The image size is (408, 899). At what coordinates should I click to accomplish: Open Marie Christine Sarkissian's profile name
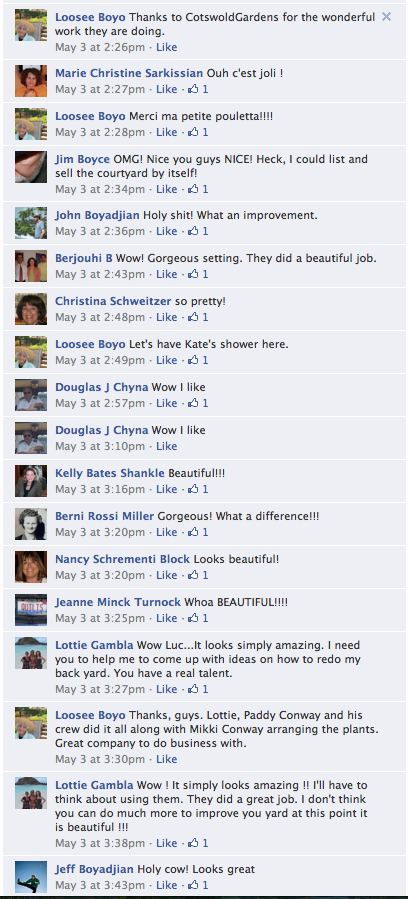pos(129,73)
